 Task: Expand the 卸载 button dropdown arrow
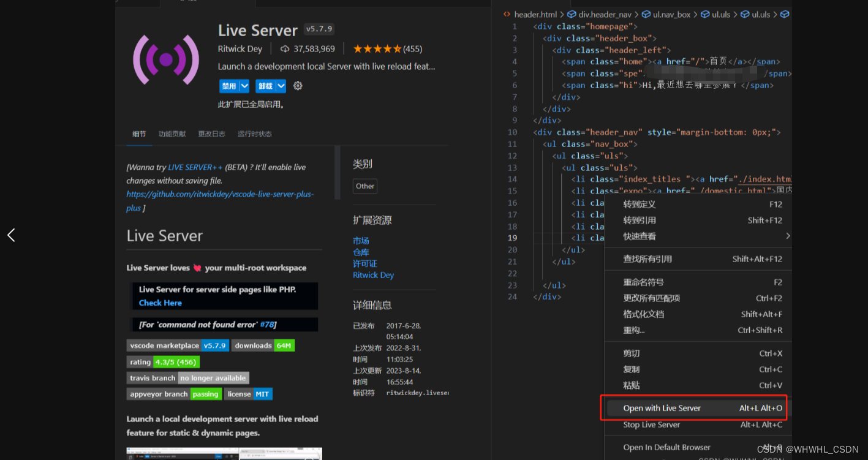click(x=281, y=86)
